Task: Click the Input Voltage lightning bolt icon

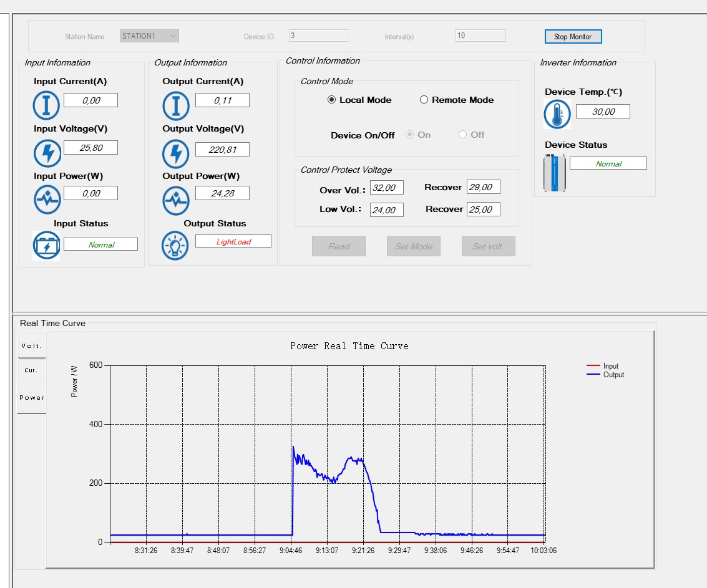Action: [x=46, y=153]
